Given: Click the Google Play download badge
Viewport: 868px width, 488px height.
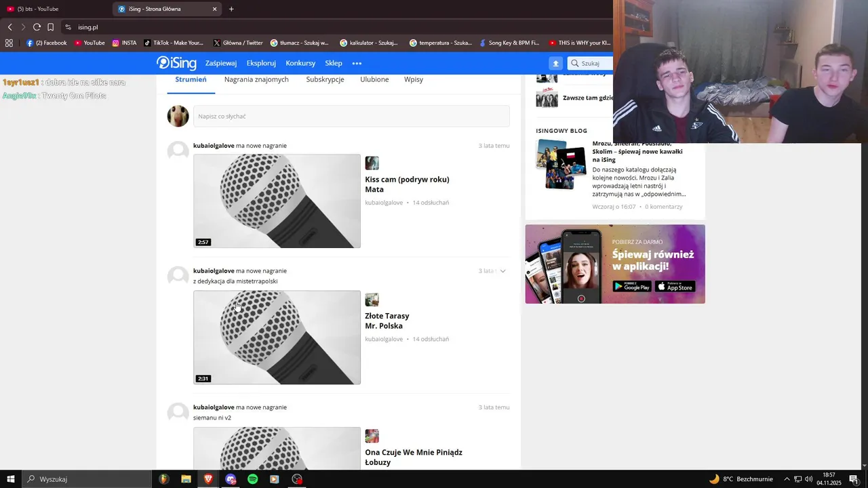Looking at the screenshot, I should [x=632, y=287].
